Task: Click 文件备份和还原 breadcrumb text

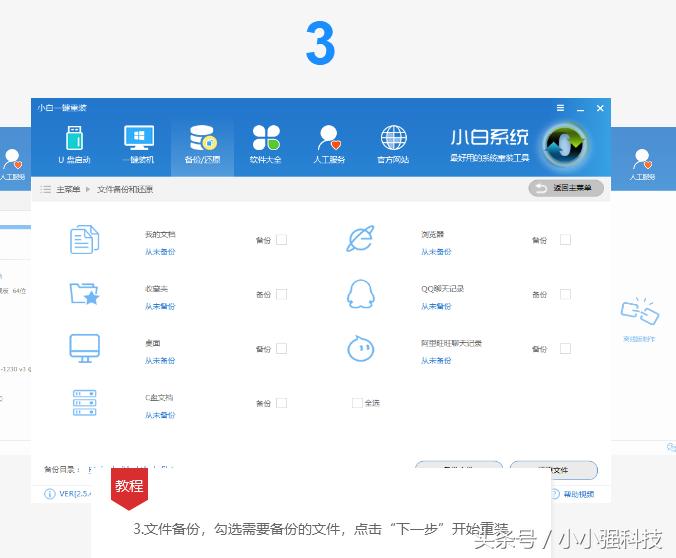Action: tap(125, 189)
